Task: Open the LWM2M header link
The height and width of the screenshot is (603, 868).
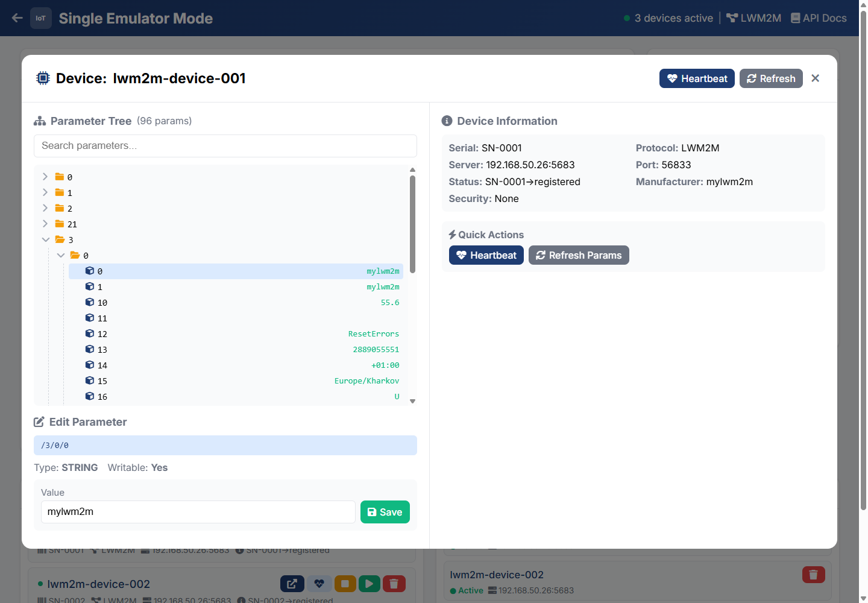Action: tap(753, 18)
